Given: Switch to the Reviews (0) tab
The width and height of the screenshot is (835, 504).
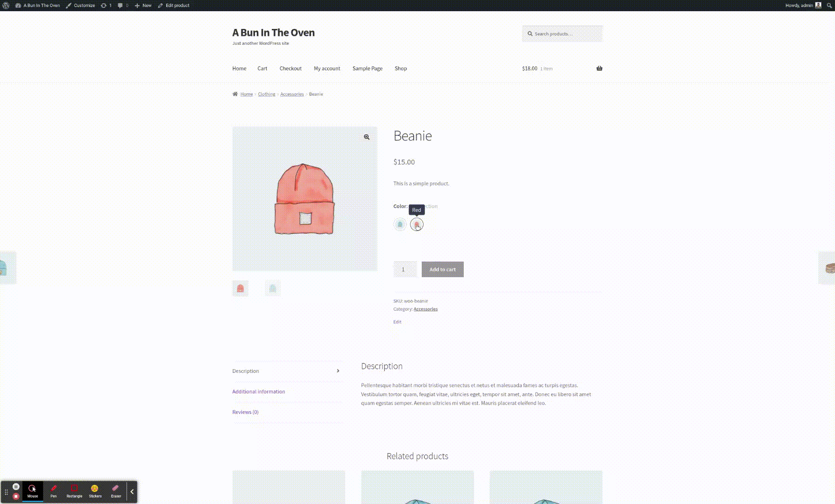Looking at the screenshot, I should pyautogui.click(x=245, y=412).
